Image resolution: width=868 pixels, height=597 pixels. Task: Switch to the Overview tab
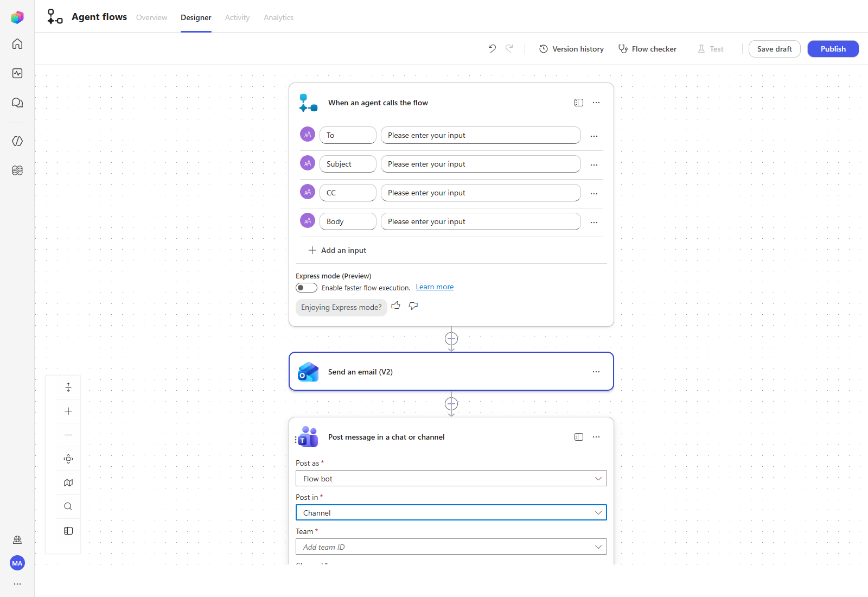pyautogui.click(x=151, y=17)
